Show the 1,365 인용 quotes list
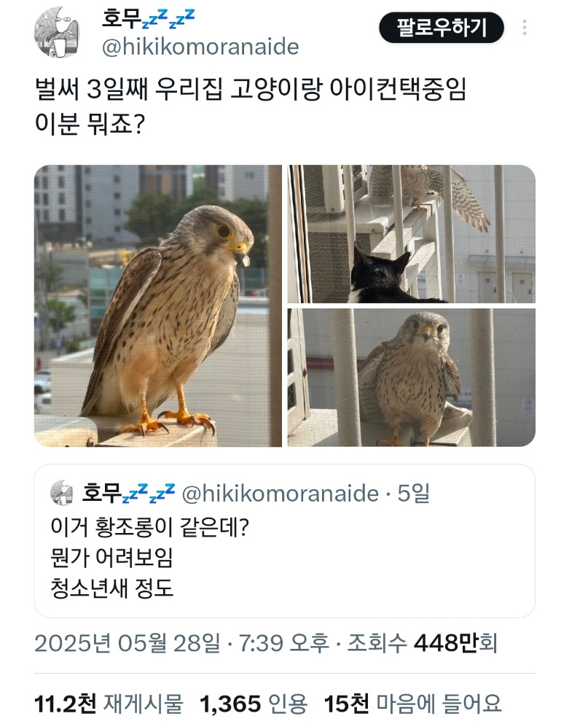The width and height of the screenshot is (588, 724). coord(254,704)
